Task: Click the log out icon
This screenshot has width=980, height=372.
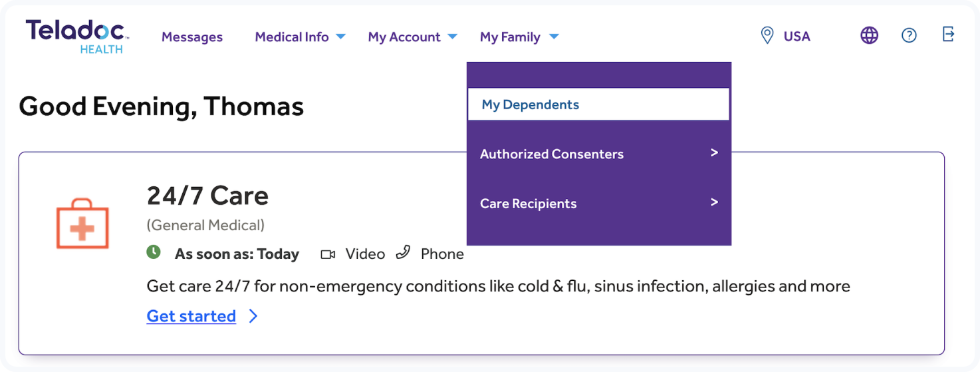Action: [949, 35]
